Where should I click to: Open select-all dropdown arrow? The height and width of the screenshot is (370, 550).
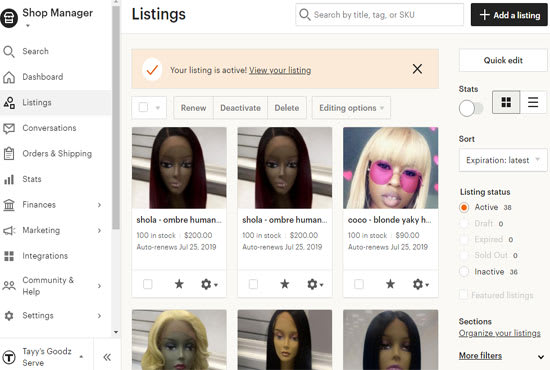point(158,108)
